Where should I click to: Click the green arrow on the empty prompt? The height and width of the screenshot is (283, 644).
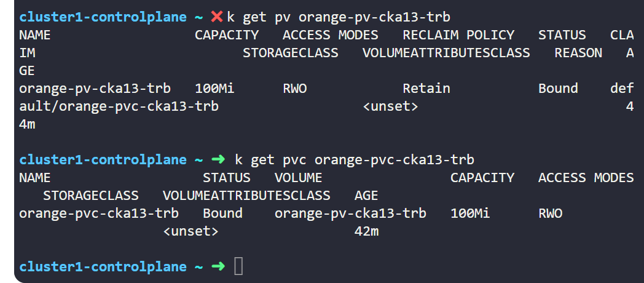[218, 267]
